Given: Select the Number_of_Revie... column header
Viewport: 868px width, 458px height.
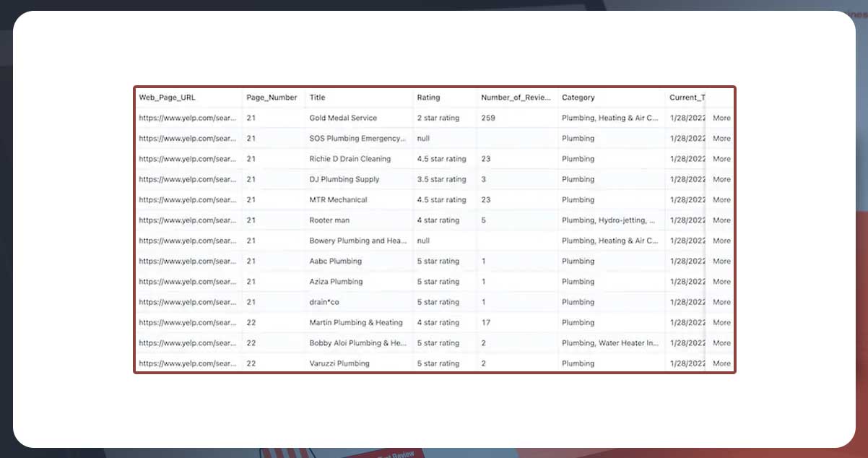Looking at the screenshot, I should tap(516, 98).
